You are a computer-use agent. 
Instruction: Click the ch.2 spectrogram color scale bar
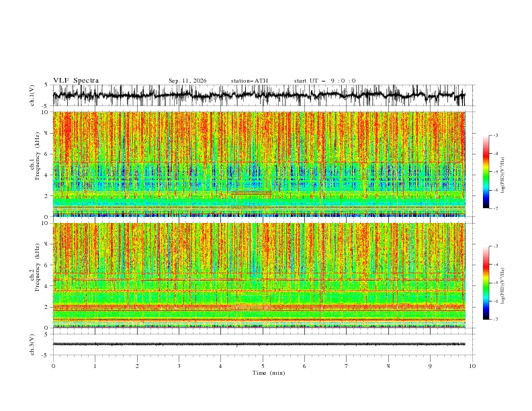coord(486,283)
